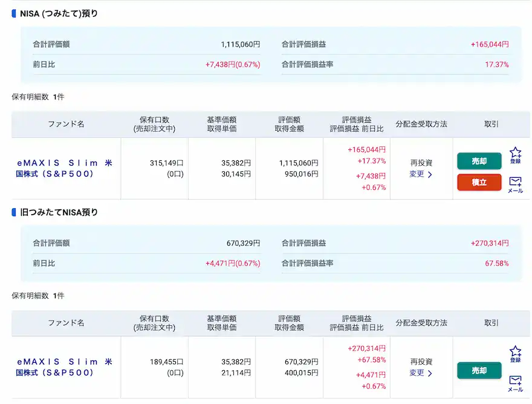Click the メール envelope icon in 旧つみたてNISA row

(515, 383)
